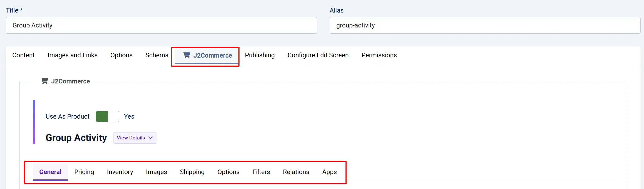
Task: Open the Configure Edit Screen tab
Action: 318,55
